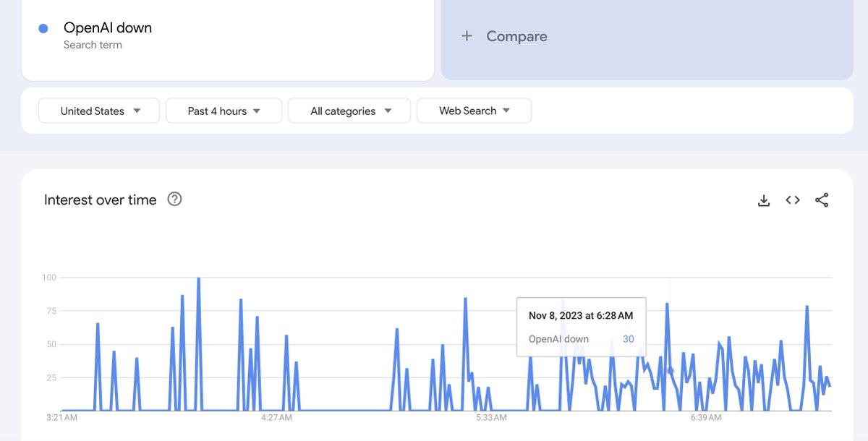
Task: Edit the OpenAI down search term
Action: 108,28
